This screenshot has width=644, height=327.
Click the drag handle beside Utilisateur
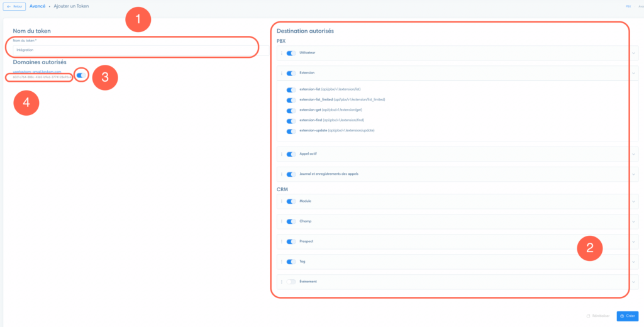pos(282,53)
